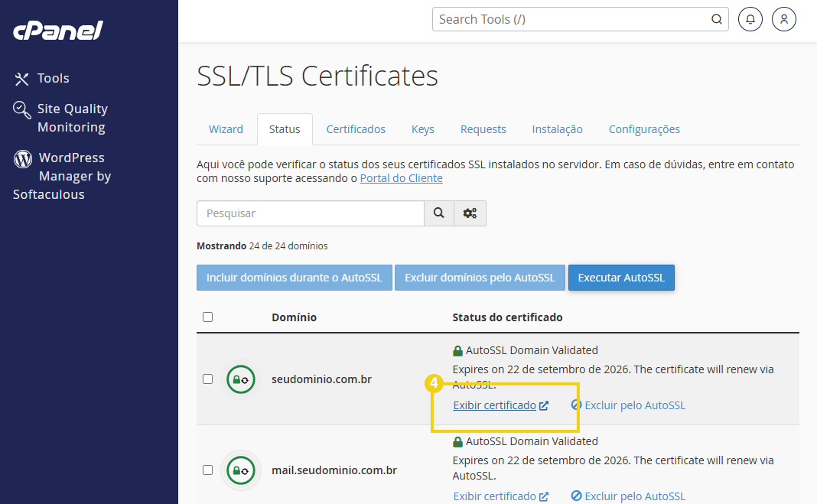Switch to the Wizard tab
This screenshot has width=817, height=504.
tap(226, 129)
